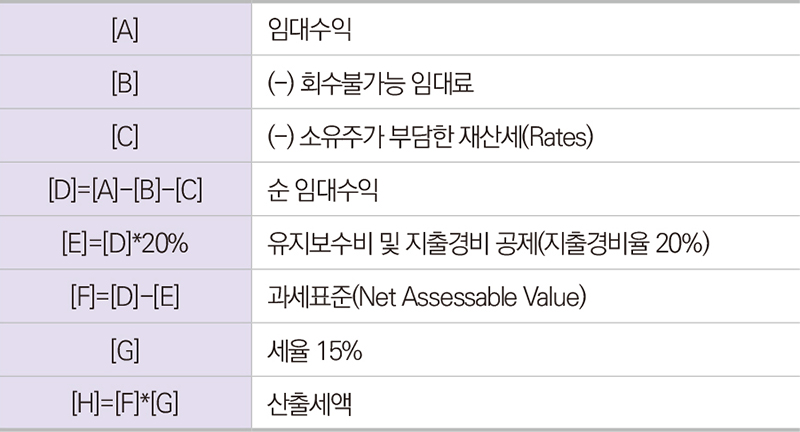This screenshot has height=432, width=800.
Task: Select the 세율 15% cell
Action: [x=526, y=350]
